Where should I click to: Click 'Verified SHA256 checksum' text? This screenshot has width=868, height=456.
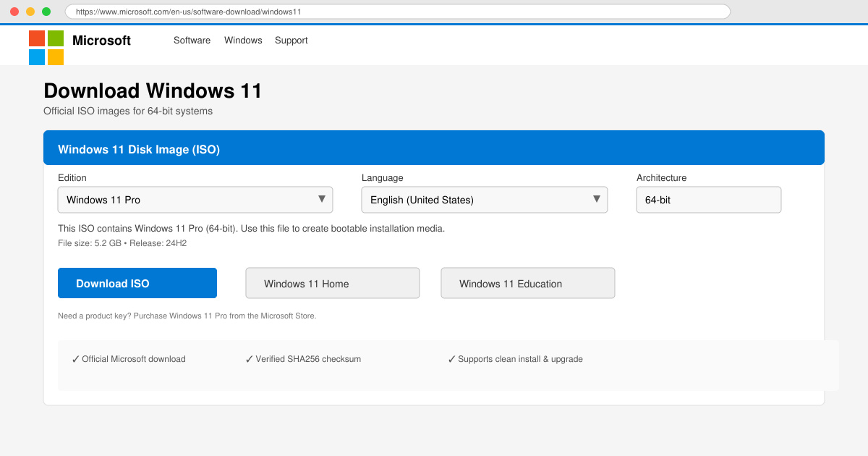303,359
